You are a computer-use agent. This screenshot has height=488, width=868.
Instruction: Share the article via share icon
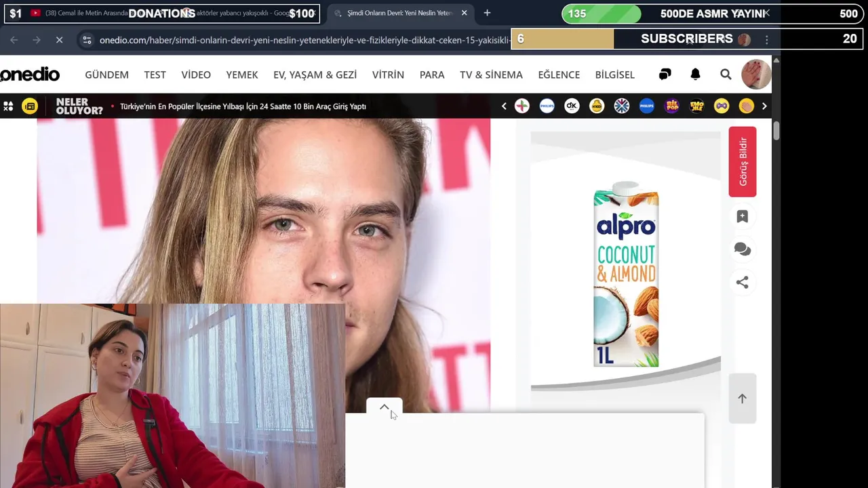(743, 283)
